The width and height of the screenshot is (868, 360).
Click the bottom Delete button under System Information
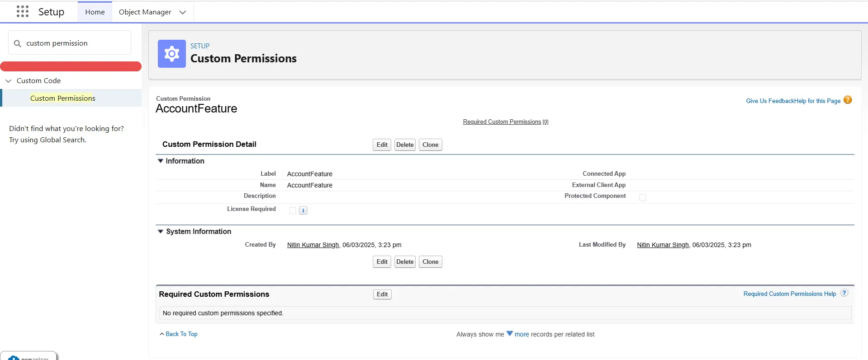(x=405, y=262)
